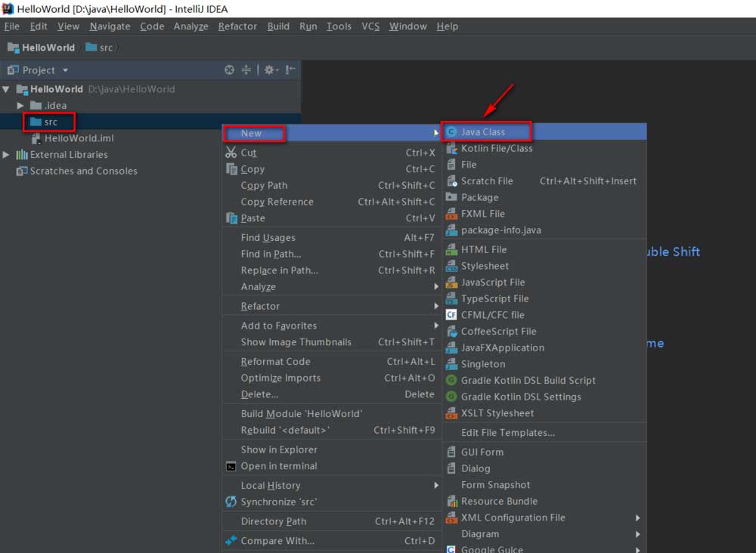
Task: Collapse the HelloWorld project root node
Action: (6, 89)
